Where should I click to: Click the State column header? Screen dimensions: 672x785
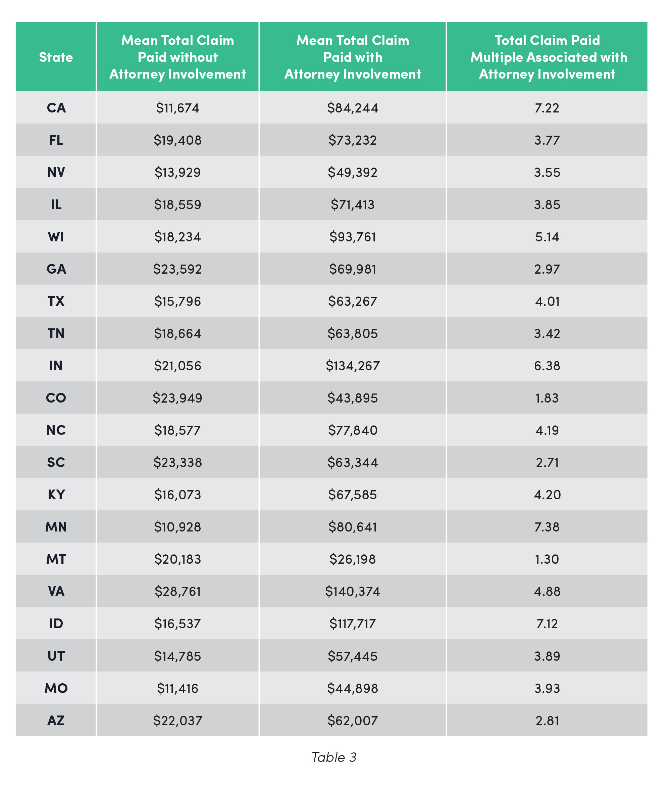(x=56, y=57)
